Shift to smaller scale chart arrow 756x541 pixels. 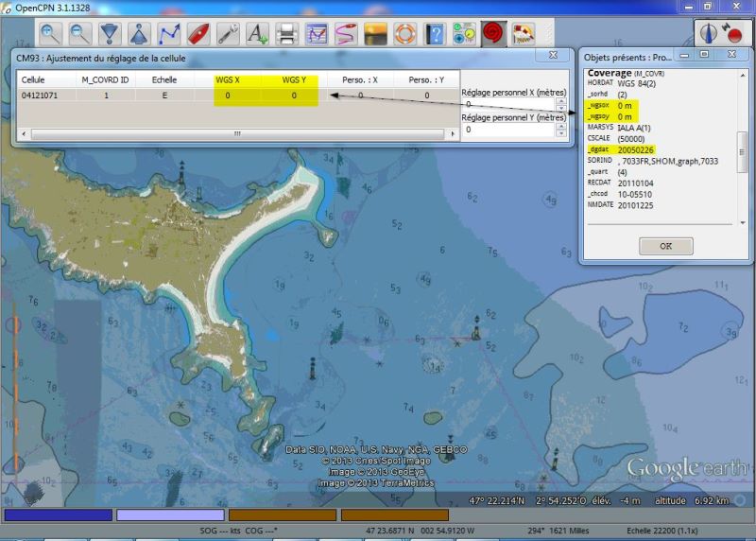[x=139, y=34]
